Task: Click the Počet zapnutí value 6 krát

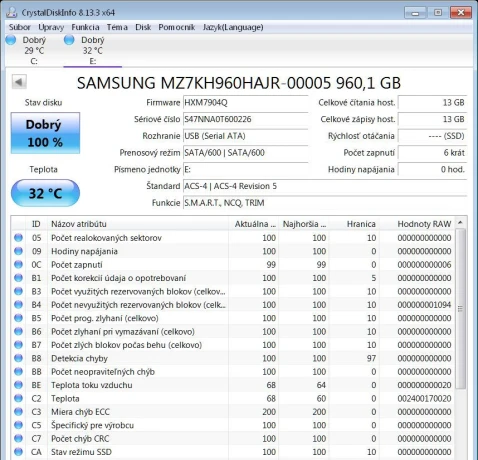Action: [432, 153]
